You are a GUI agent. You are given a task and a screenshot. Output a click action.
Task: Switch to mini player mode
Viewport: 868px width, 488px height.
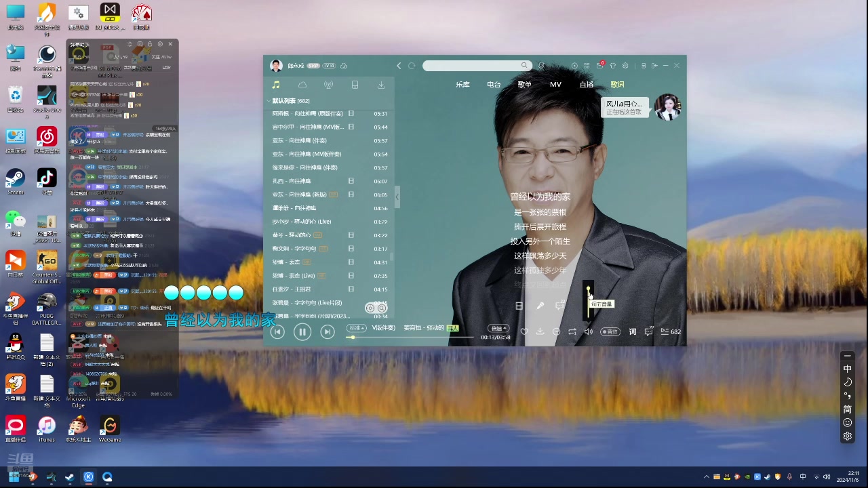click(x=644, y=66)
